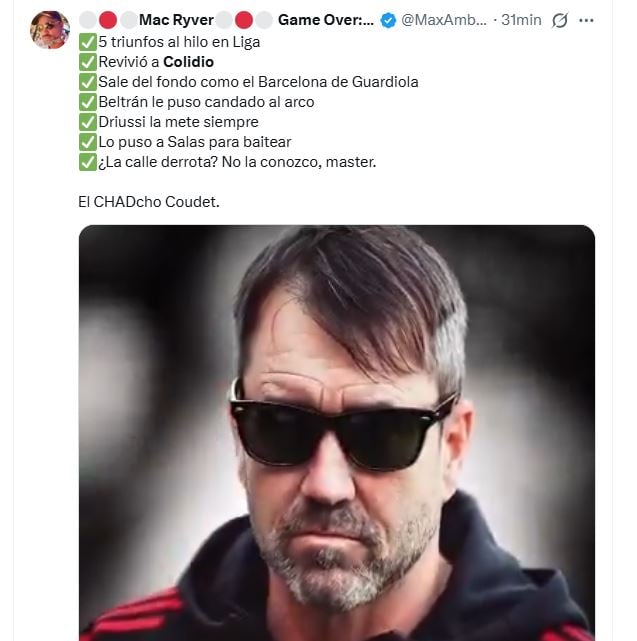Open Mac Ryver's profile avatar

[50, 30]
